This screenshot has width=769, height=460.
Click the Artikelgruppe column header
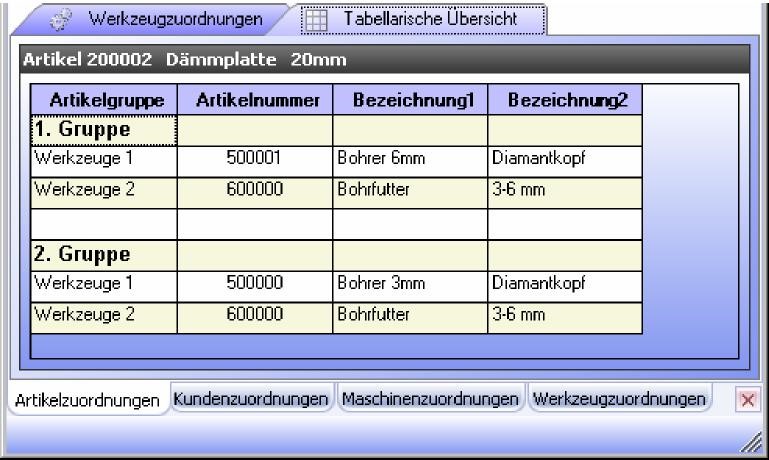(104, 100)
